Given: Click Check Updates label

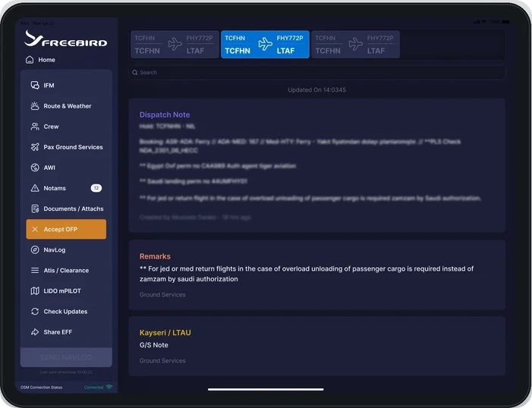Looking at the screenshot, I should tap(65, 312).
